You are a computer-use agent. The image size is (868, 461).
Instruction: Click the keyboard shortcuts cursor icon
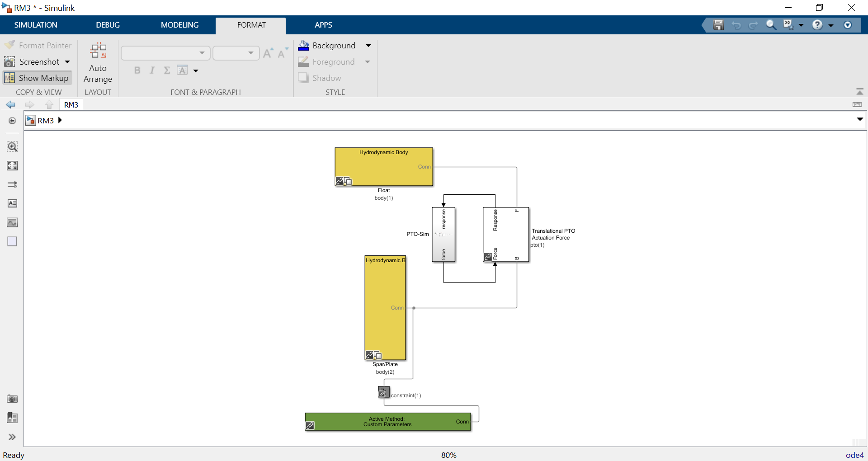pos(788,25)
